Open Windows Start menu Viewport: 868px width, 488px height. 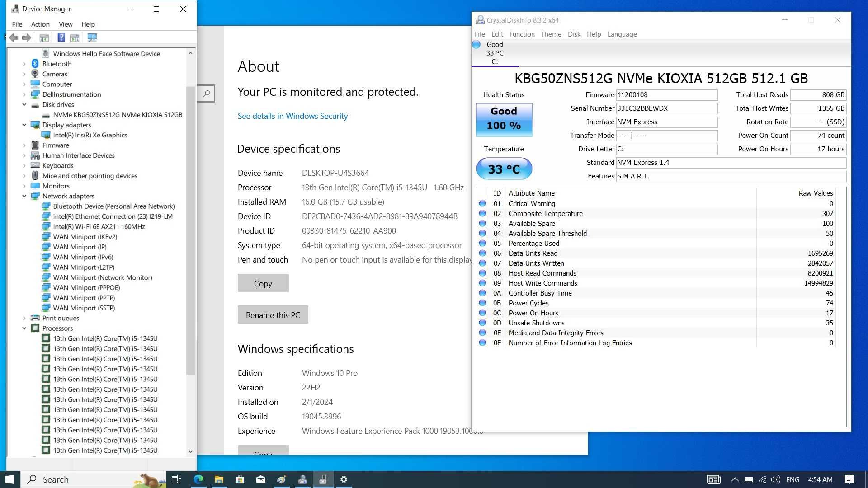pos(10,479)
